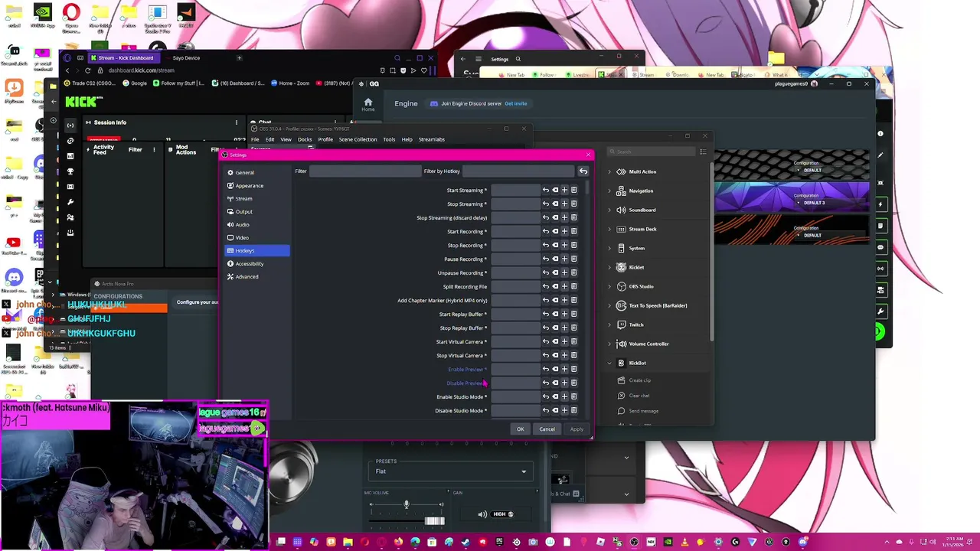Clear the Stop Streaming hotkey binding
Viewport: 980px width, 551px height.
pos(555,204)
